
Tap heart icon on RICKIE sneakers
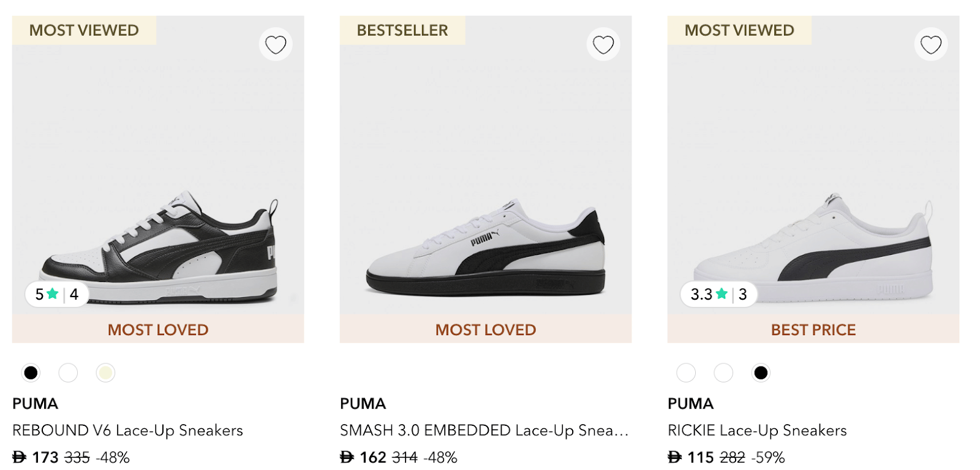click(931, 45)
